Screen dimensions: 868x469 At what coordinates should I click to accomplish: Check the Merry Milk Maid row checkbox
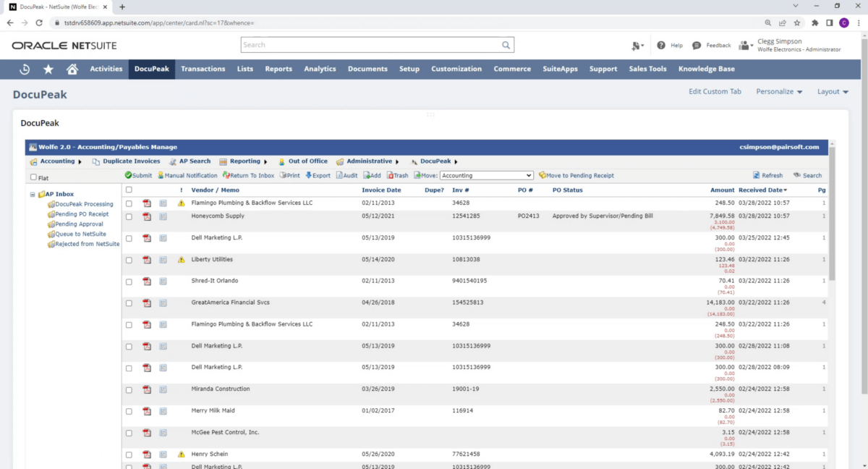[x=129, y=411]
